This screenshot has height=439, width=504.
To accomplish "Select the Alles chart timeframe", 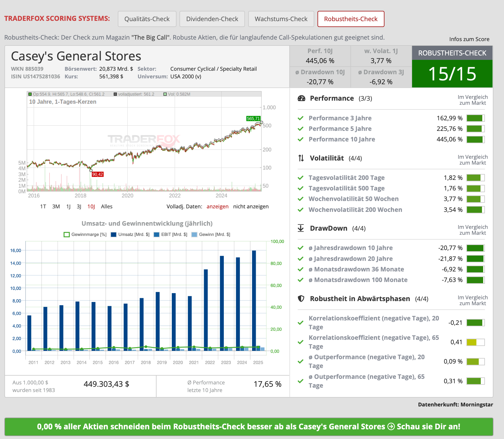I will point(107,207).
